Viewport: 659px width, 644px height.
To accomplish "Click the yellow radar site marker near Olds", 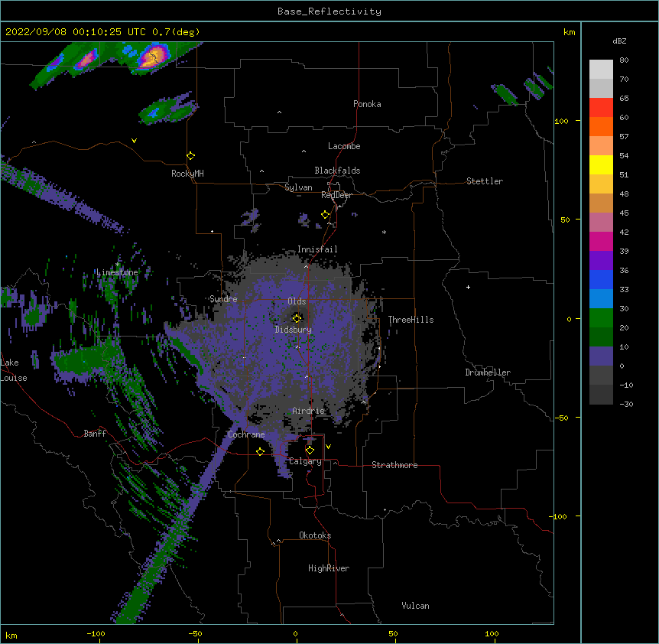I will coord(297,318).
